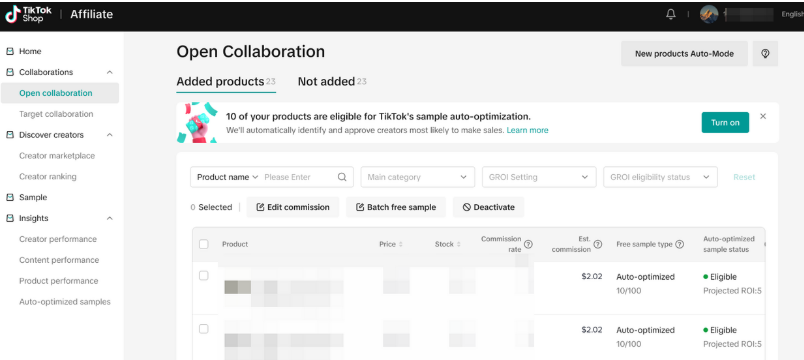Click the Auto-optimized sample status column header
The image size is (804, 360).
click(x=729, y=244)
